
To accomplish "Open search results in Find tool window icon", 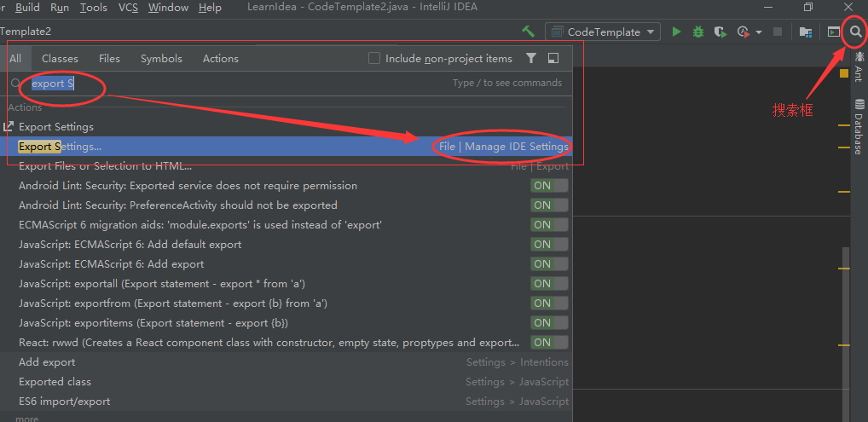I will [x=553, y=58].
